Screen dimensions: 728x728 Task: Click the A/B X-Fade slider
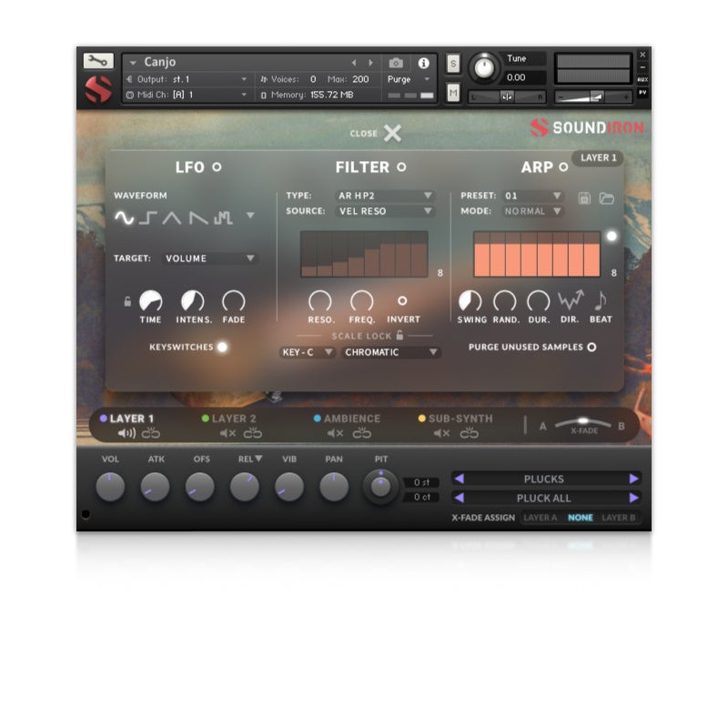pos(583,424)
